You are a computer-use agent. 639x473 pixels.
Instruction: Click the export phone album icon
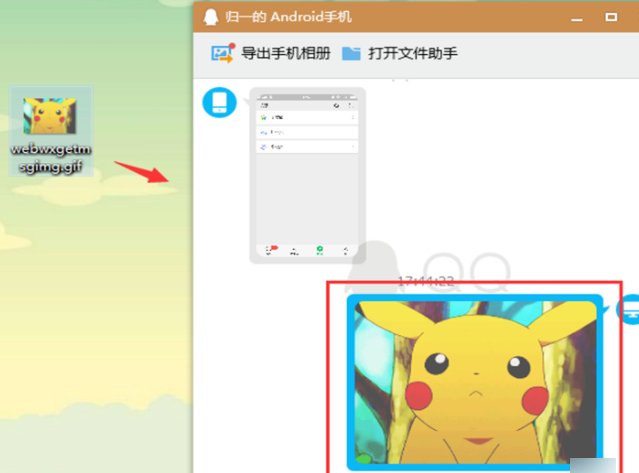[x=223, y=53]
